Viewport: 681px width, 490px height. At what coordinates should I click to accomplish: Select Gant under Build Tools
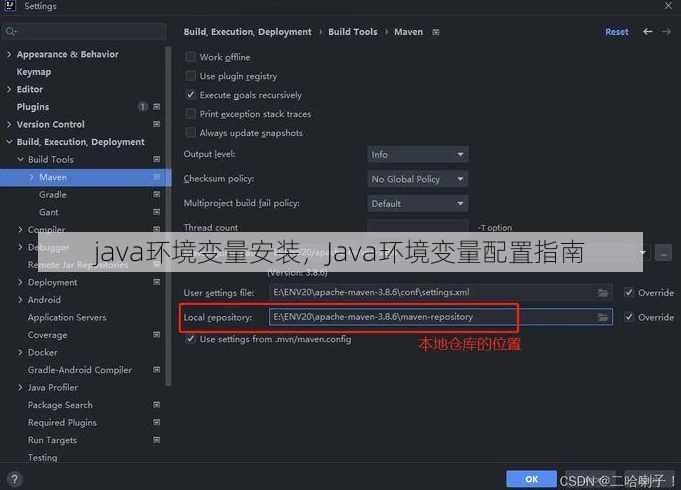(49, 212)
